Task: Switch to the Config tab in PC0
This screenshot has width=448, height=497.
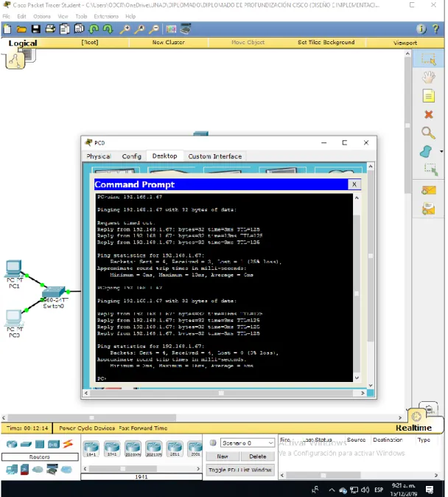Action: click(x=131, y=156)
